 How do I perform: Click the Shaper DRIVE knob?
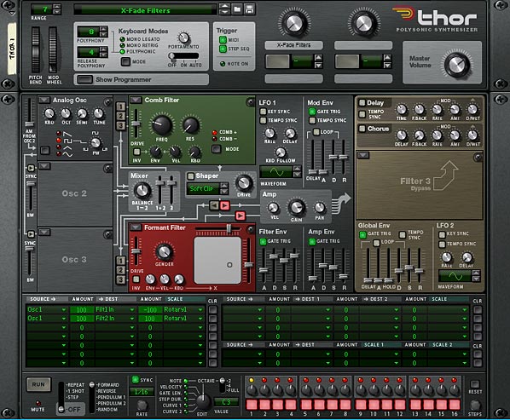[244, 183]
